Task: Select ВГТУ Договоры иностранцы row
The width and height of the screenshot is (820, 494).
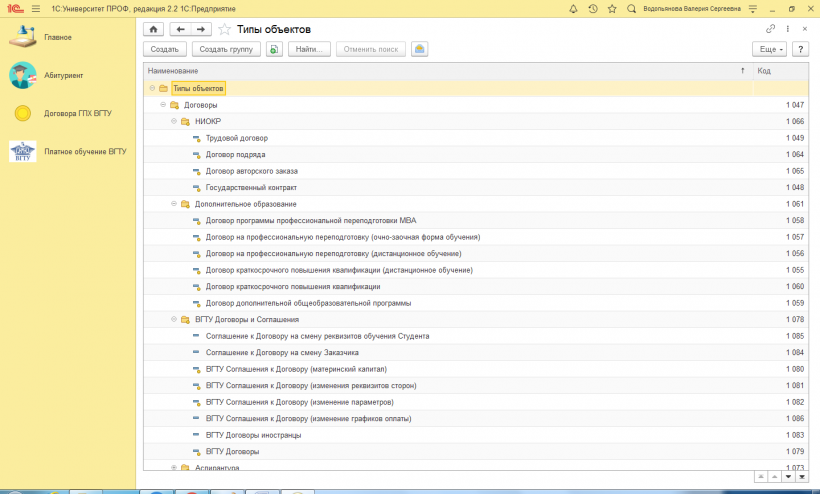Action: pyautogui.click(x=476, y=435)
